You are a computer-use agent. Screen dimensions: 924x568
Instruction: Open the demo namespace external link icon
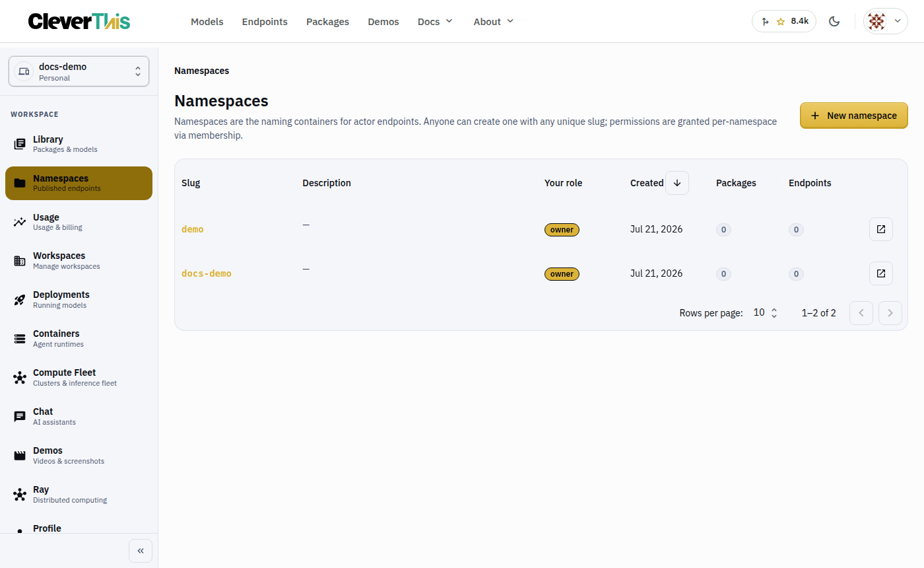(881, 229)
